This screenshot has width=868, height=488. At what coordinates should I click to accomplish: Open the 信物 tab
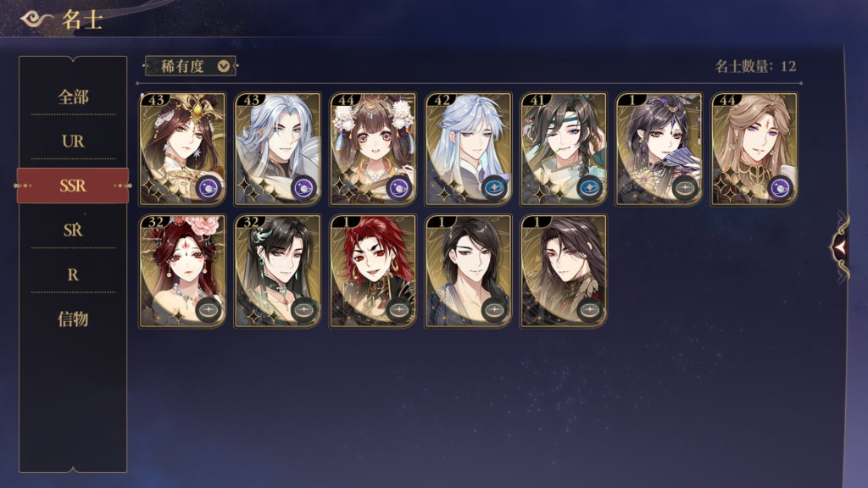[73, 319]
